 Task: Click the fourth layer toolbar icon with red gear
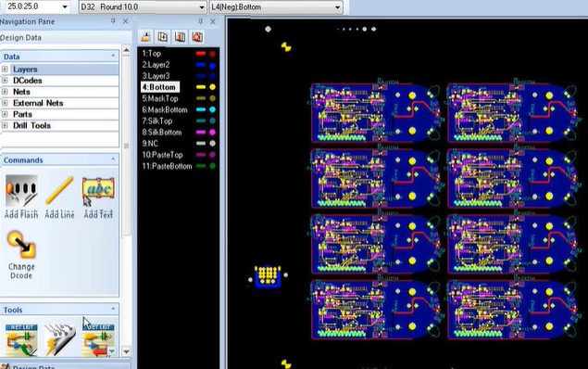tap(197, 37)
